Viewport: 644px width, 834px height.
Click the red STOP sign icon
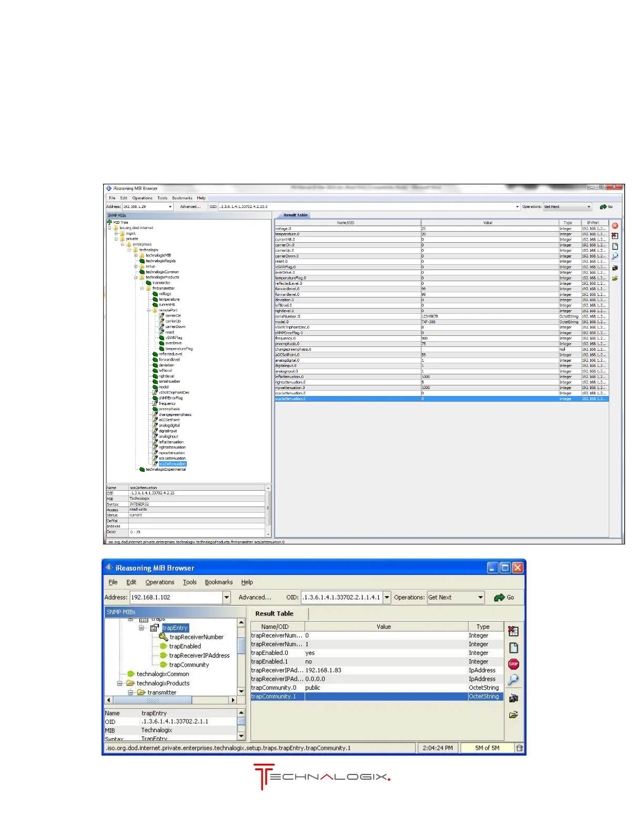[x=514, y=664]
